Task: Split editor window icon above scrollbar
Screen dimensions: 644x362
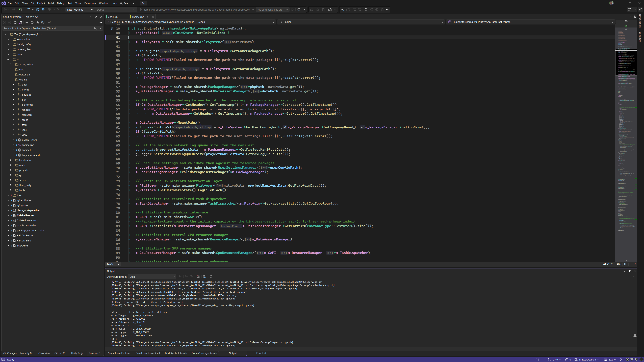Action: [626, 22]
